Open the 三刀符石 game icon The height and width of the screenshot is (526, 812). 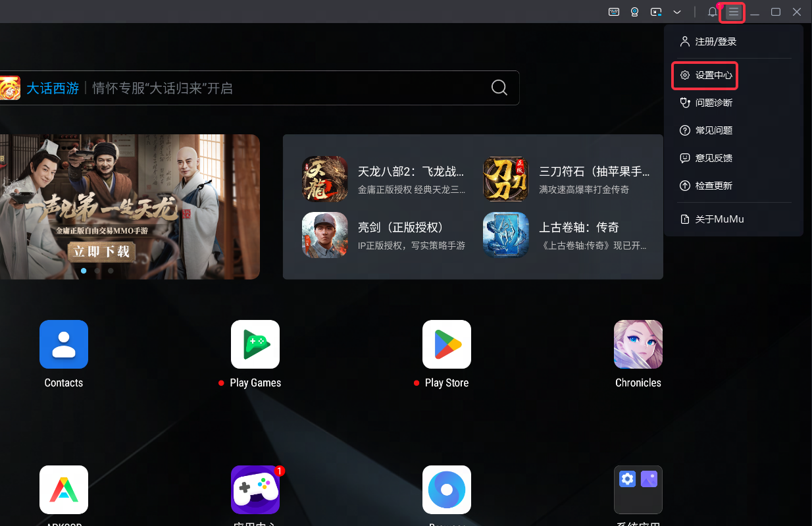coord(506,179)
